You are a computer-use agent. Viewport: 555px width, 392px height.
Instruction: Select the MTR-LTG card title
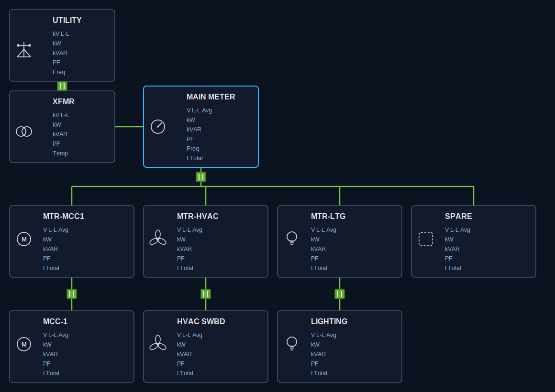[329, 217]
